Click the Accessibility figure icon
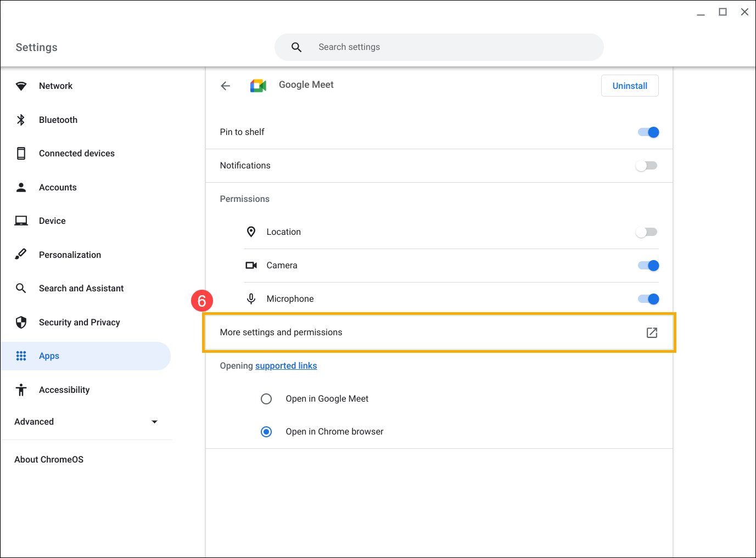The image size is (756, 558). pyautogui.click(x=21, y=390)
